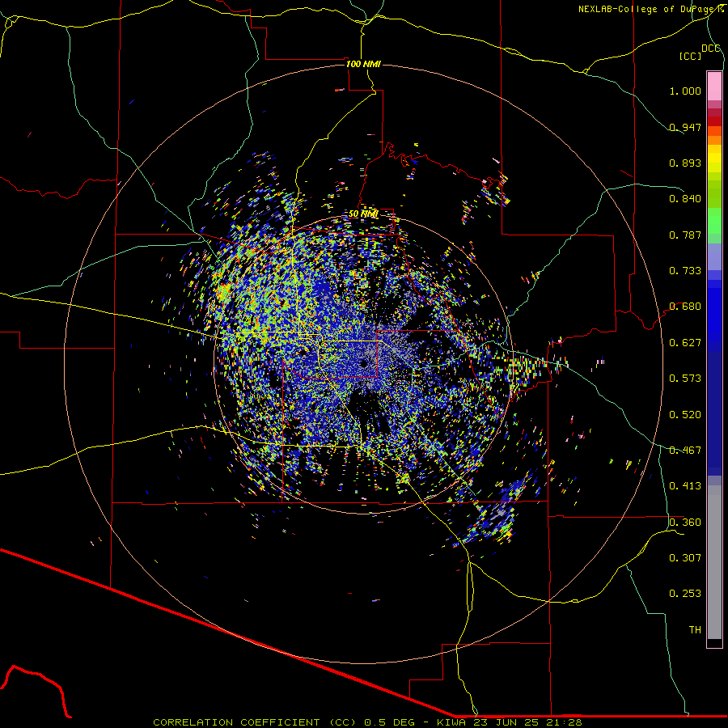This screenshot has height=728, width=728.
Task: Click the 0.467 scale value
Action: click(685, 451)
